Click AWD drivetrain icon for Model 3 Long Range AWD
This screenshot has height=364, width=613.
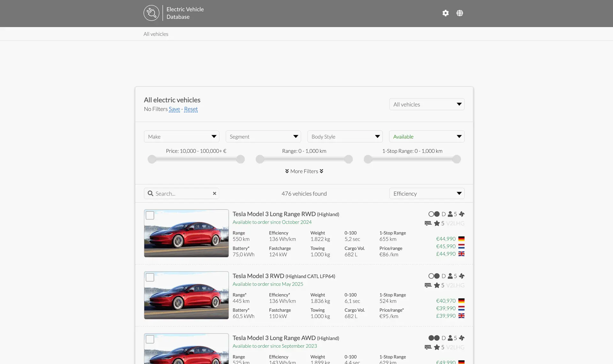(434, 338)
